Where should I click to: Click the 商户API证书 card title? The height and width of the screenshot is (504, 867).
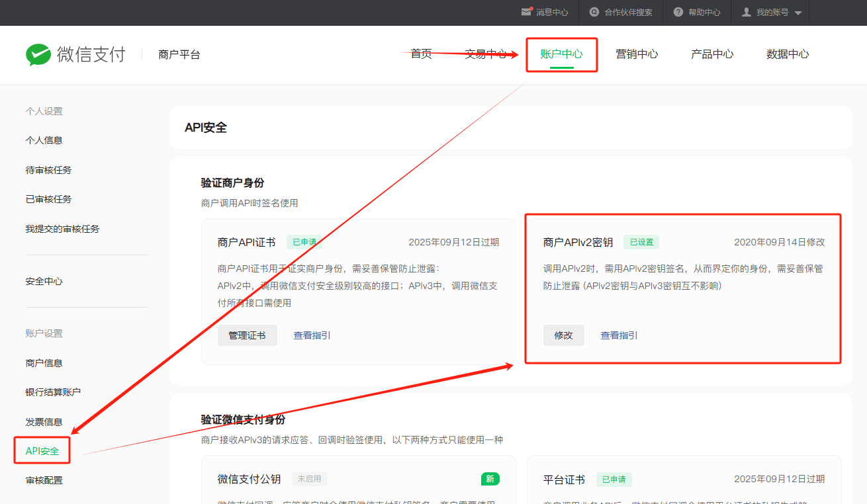click(x=246, y=242)
